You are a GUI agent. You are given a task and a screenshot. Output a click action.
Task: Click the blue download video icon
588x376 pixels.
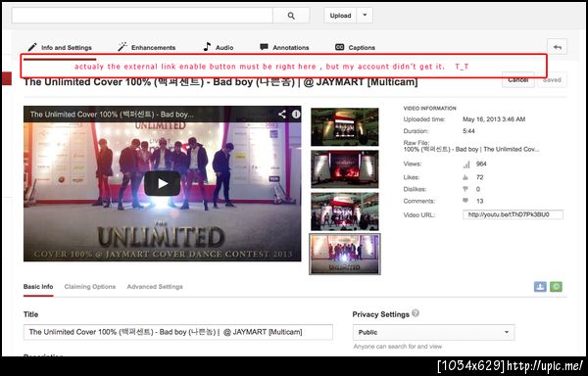[540, 287]
